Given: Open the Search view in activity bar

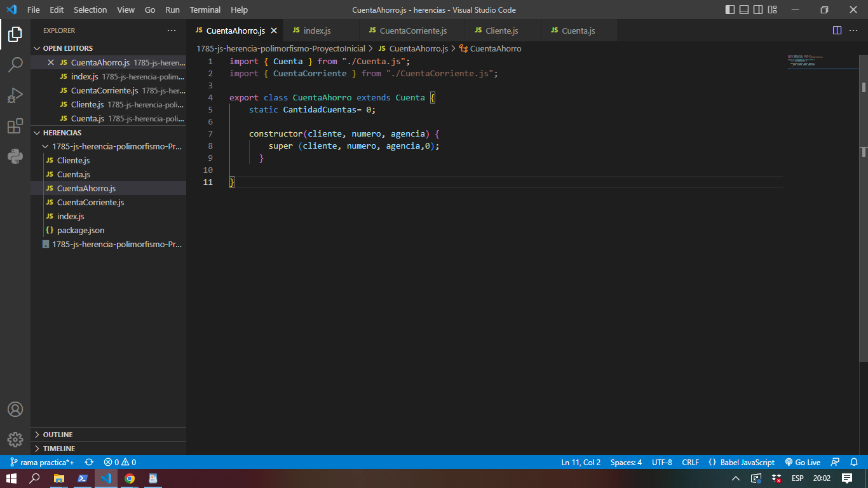Looking at the screenshot, I should [15, 64].
